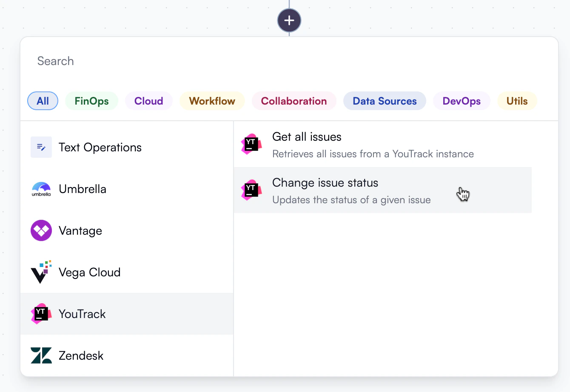Select the Vantage diamond icon
Screen dimensions: 570x392
click(x=41, y=230)
